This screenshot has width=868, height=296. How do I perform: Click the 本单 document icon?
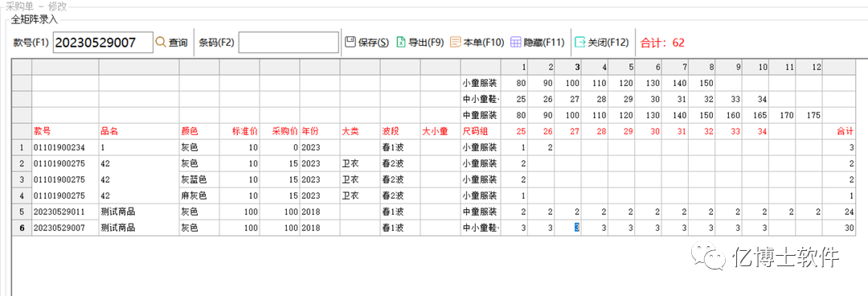tap(456, 42)
